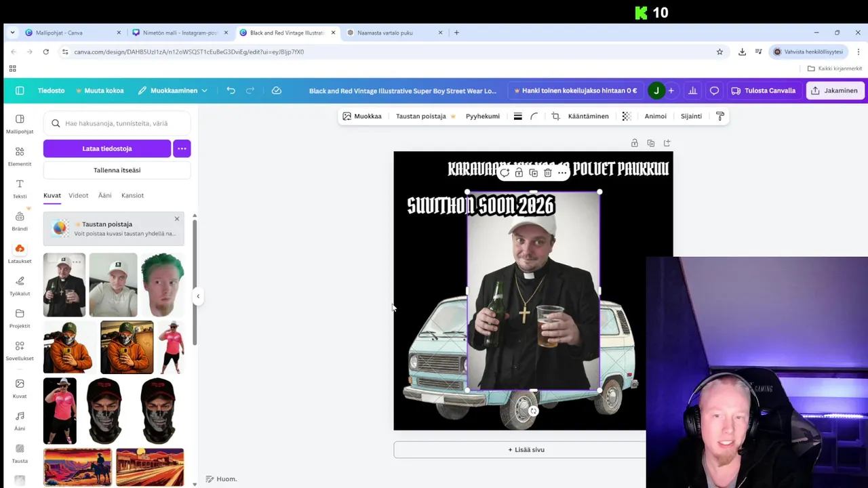Click the Animoi toolbar button
The image size is (868, 488).
[x=655, y=116]
